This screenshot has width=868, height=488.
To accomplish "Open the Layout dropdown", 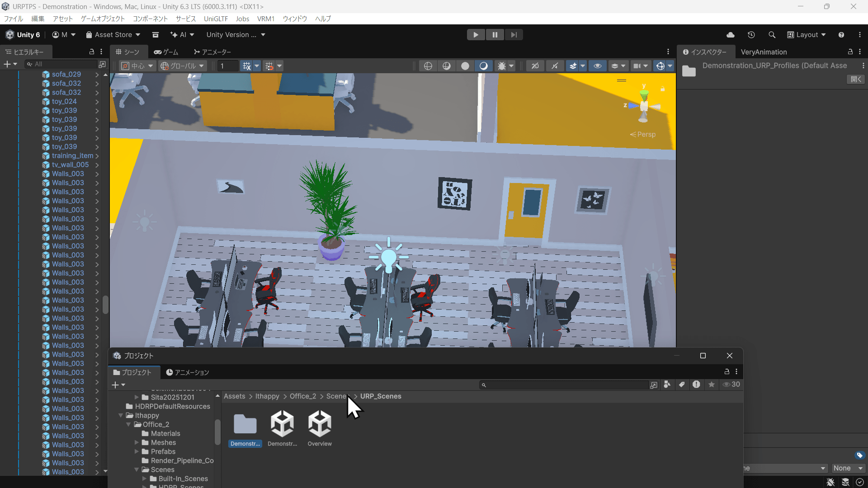I will click(x=807, y=35).
